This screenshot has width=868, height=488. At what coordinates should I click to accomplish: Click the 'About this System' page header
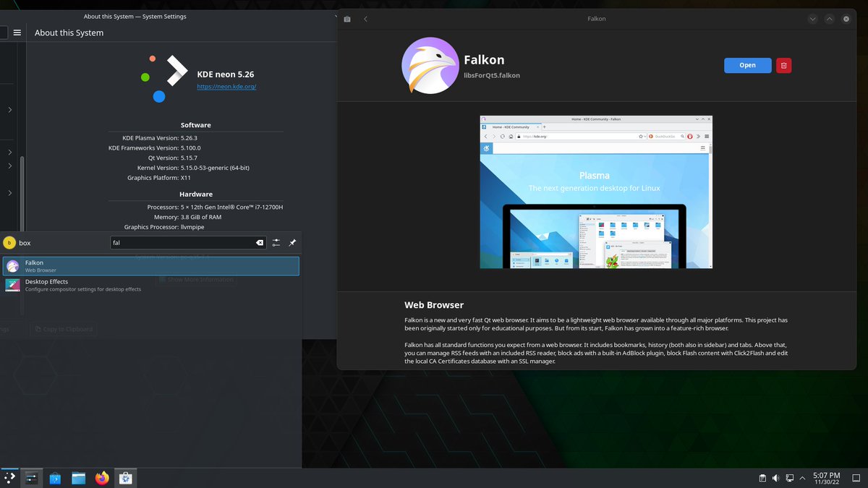point(69,33)
